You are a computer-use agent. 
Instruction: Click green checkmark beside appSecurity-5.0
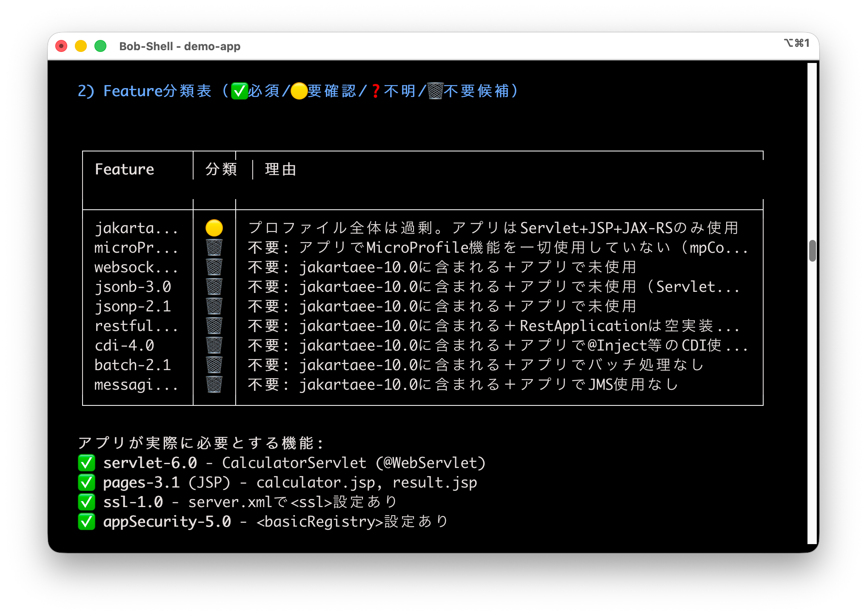[86, 522]
